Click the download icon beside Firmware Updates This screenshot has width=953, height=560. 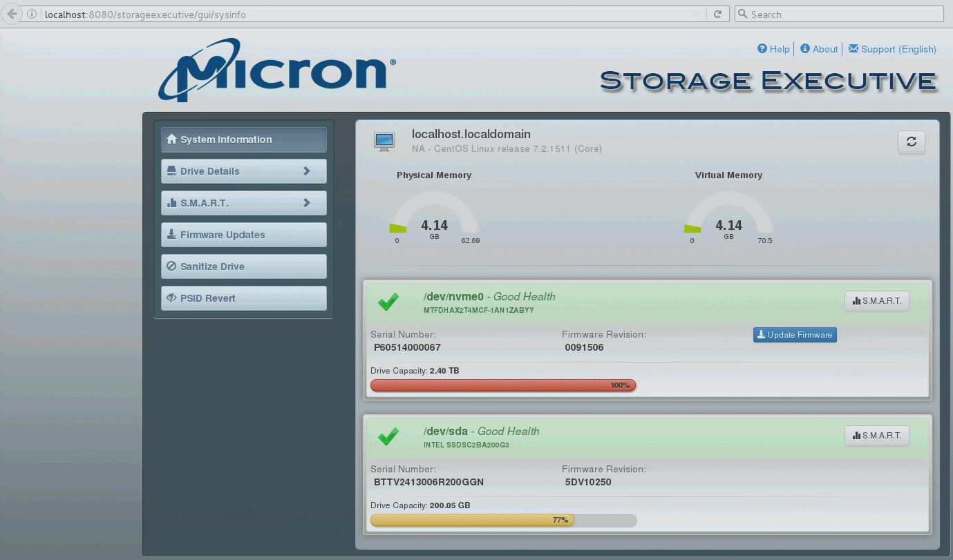pos(172,234)
